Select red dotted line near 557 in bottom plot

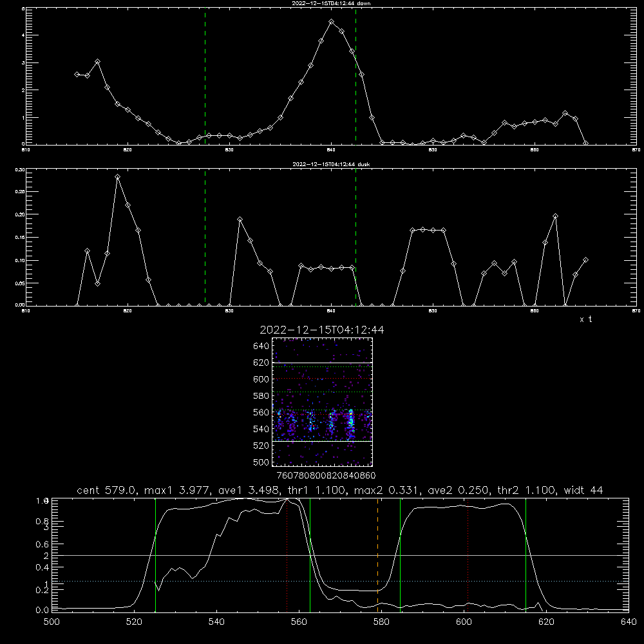(287, 555)
